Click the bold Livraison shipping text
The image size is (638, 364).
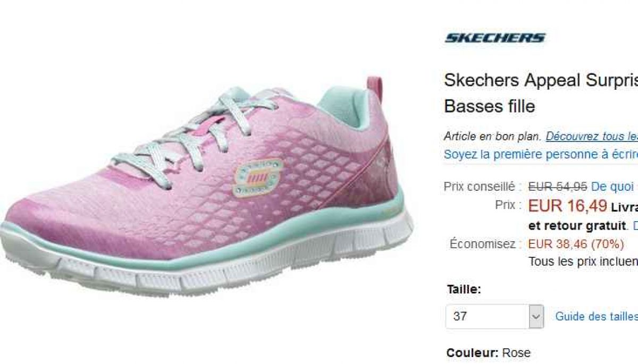coord(625,207)
